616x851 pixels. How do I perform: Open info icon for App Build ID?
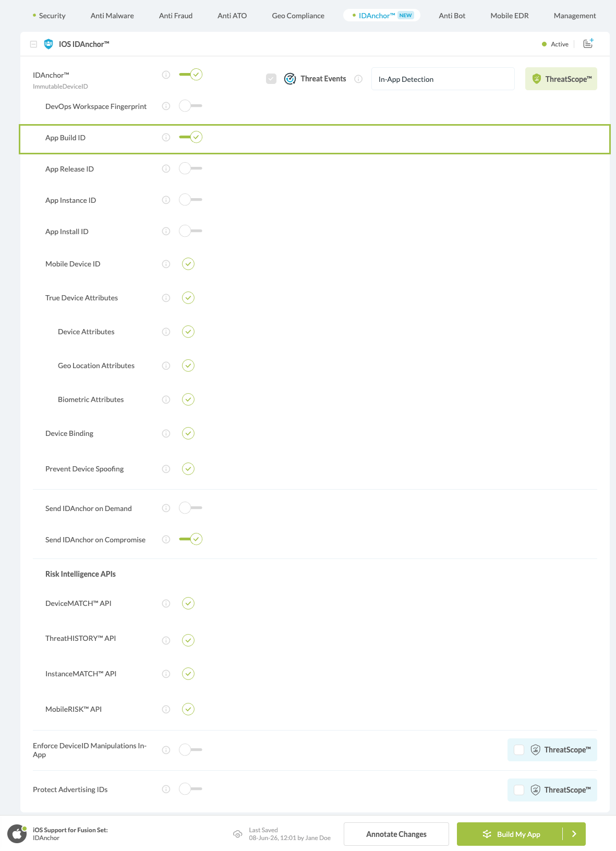166,137
